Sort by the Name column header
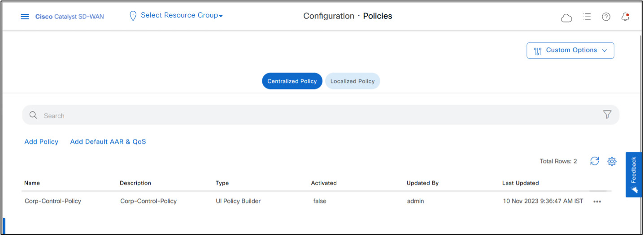 [x=32, y=183]
